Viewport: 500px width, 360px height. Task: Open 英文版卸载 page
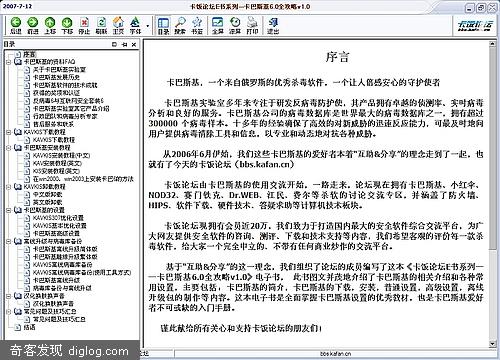tap(47, 203)
